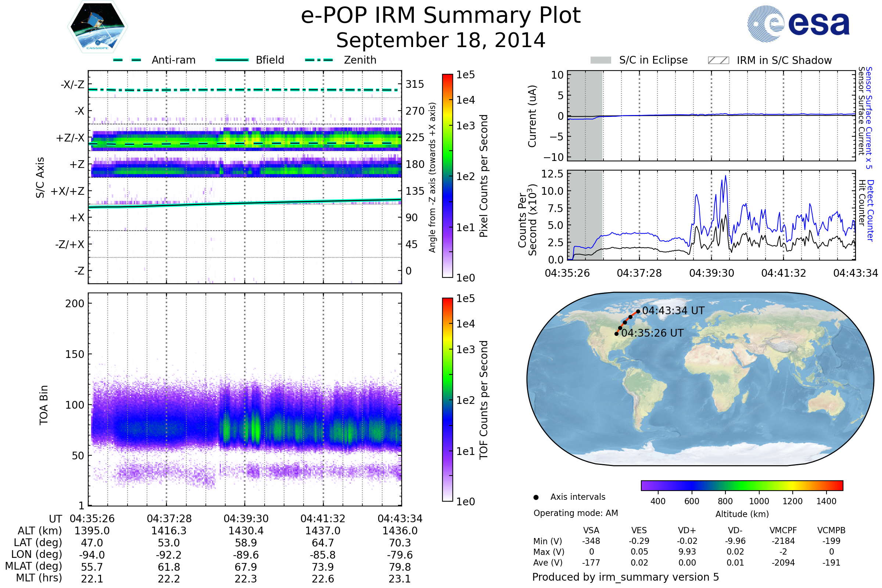This screenshot has width=882, height=588.
Task: Click the Operating mode: AM label
Action: 576,513
